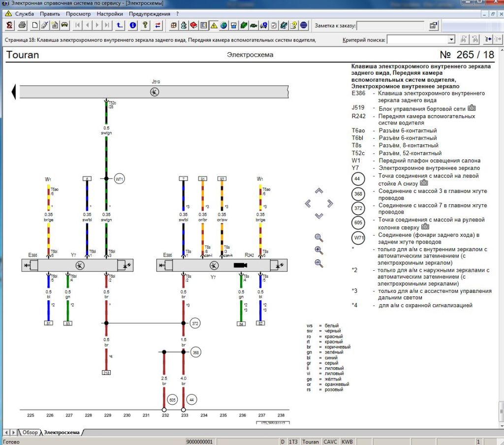Open the Просмотр menu
Viewport: 504px width, 445px height.
coord(78,14)
